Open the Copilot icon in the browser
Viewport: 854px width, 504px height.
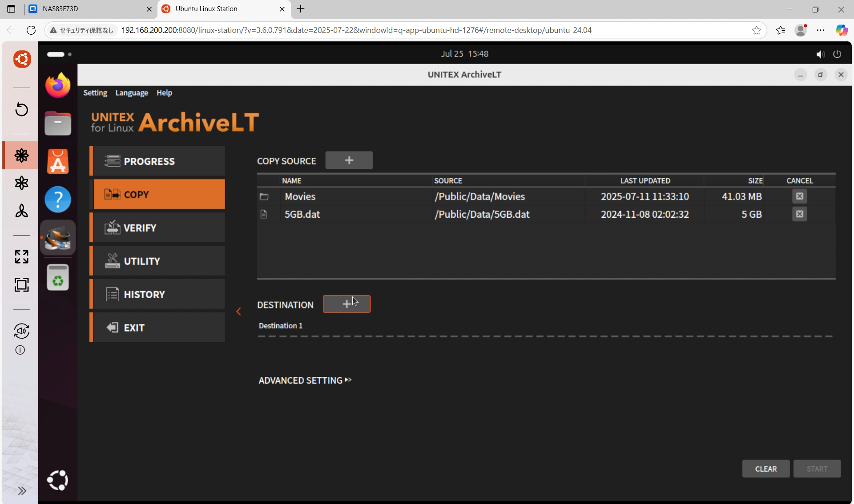point(841,30)
